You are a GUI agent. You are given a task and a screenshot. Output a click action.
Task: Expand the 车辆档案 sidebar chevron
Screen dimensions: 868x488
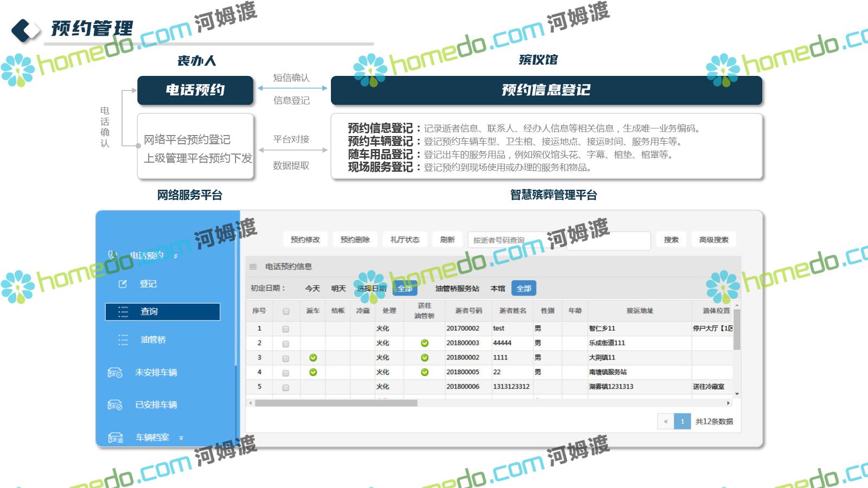click(181, 438)
